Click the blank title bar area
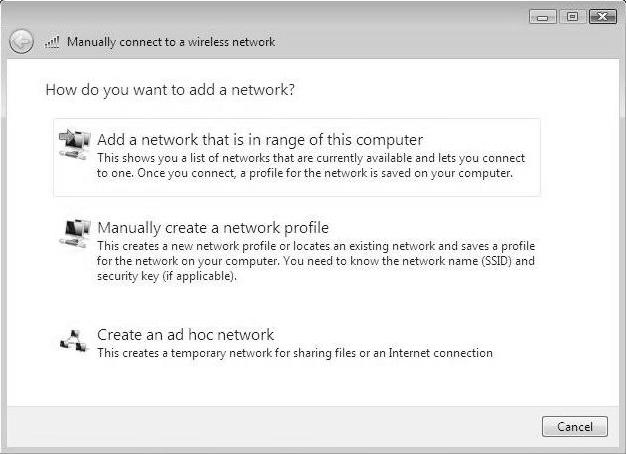Screen dimensions: 626x454 coord(399,40)
